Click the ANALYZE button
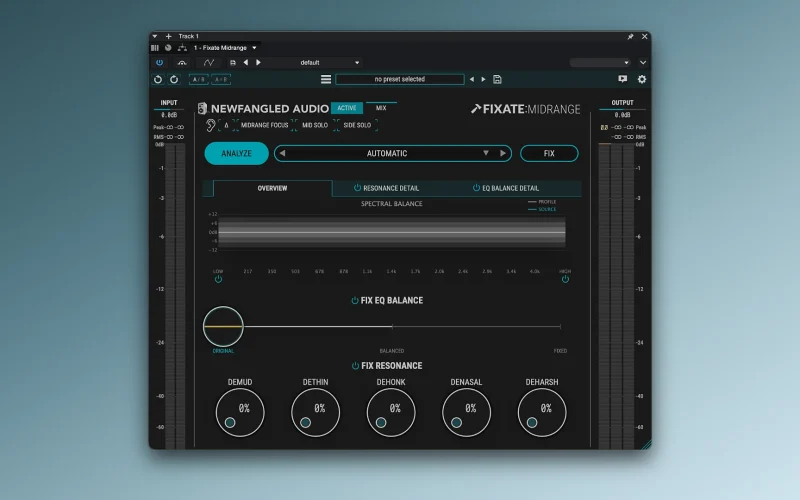Screen dimensions: 800x500 click(x=236, y=153)
